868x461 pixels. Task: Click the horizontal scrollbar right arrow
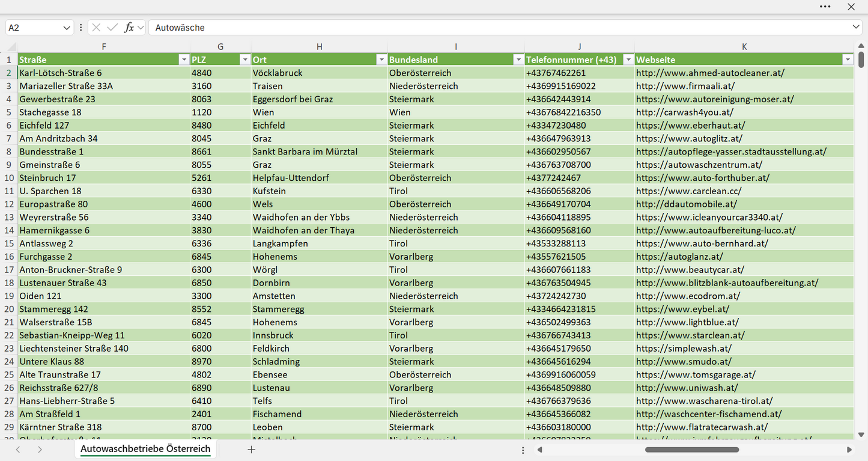pyautogui.click(x=849, y=450)
